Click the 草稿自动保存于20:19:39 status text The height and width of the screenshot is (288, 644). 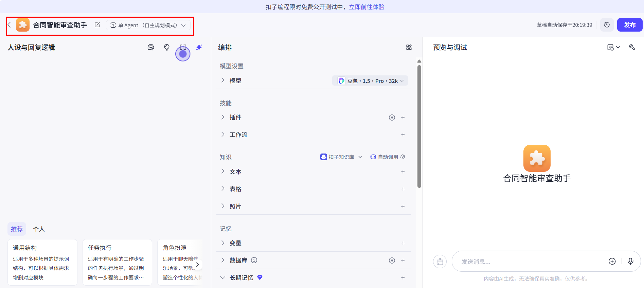coord(565,25)
